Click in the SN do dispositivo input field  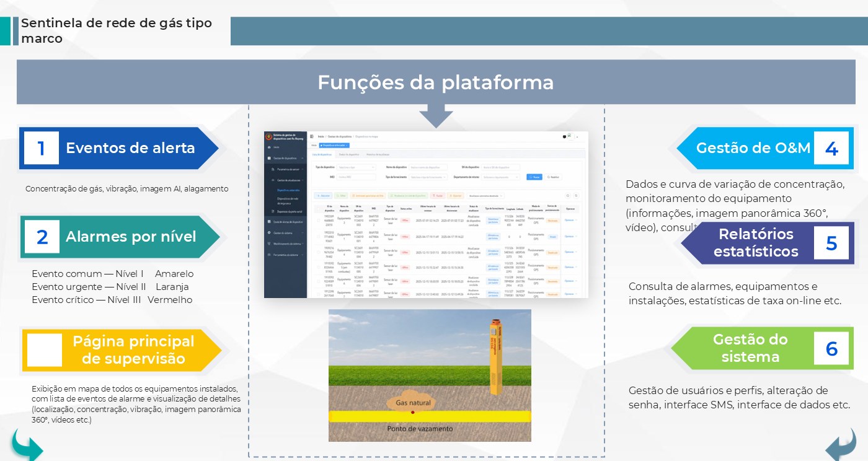pos(500,167)
